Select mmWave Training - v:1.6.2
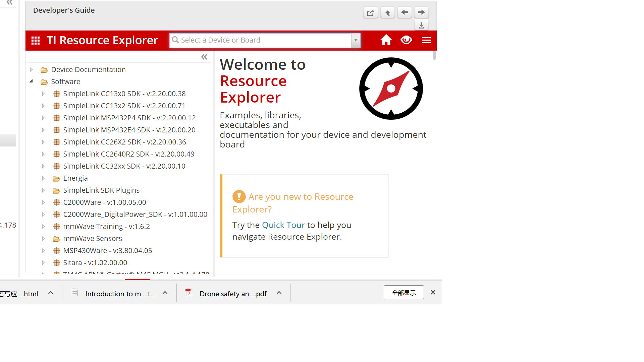The width and height of the screenshot is (644, 362). 106,227
